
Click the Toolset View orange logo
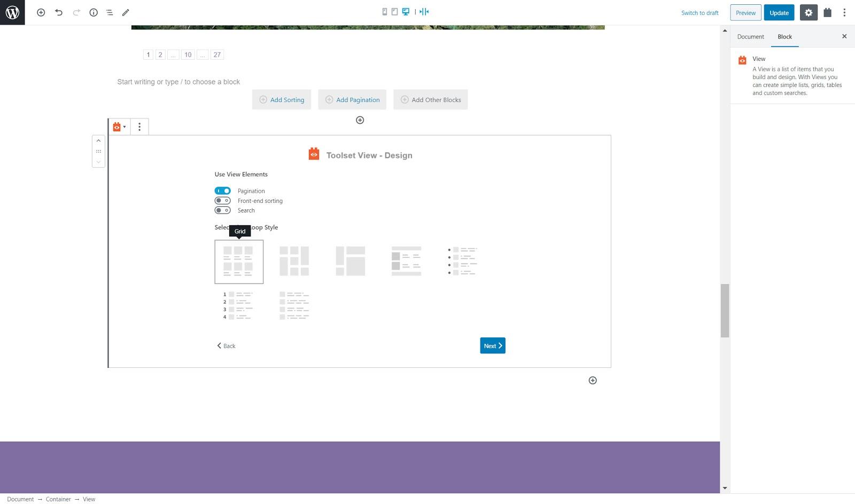pyautogui.click(x=314, y=154)
